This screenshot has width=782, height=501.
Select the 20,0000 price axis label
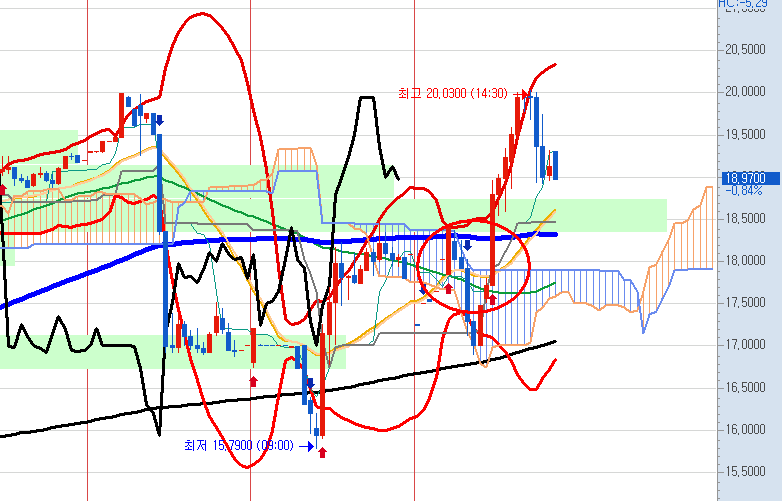[745, 91]
